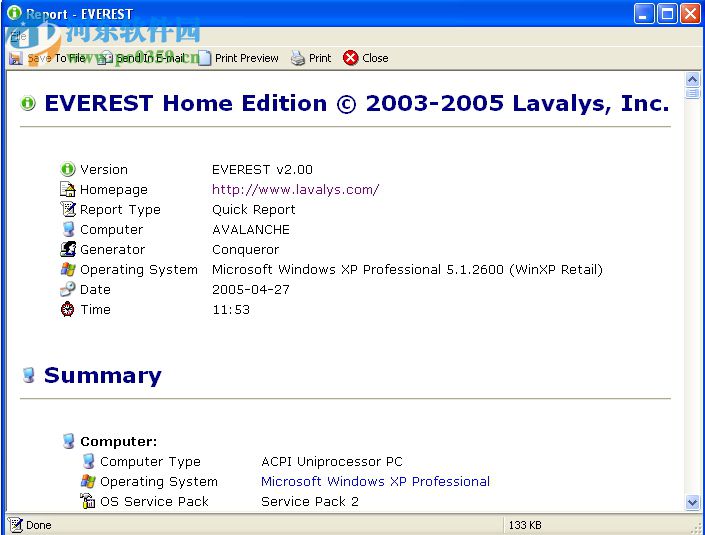
Task: Click the Generator row user icon
Action: pyautogui.click(x=68, y=249)
